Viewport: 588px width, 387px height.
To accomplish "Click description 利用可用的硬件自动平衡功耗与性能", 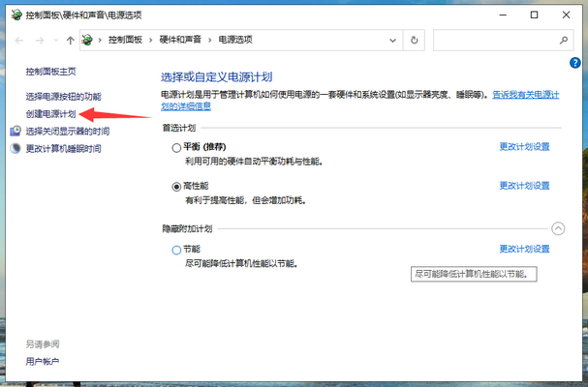I will point(254,162).
